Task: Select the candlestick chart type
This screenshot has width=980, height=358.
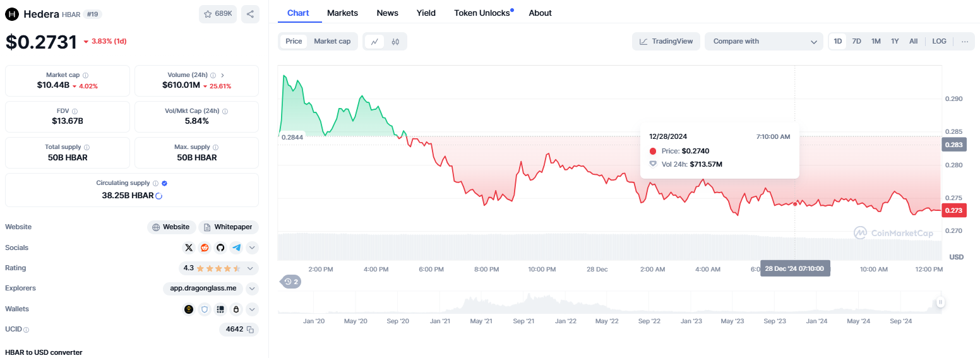Action: click(396, 42)
